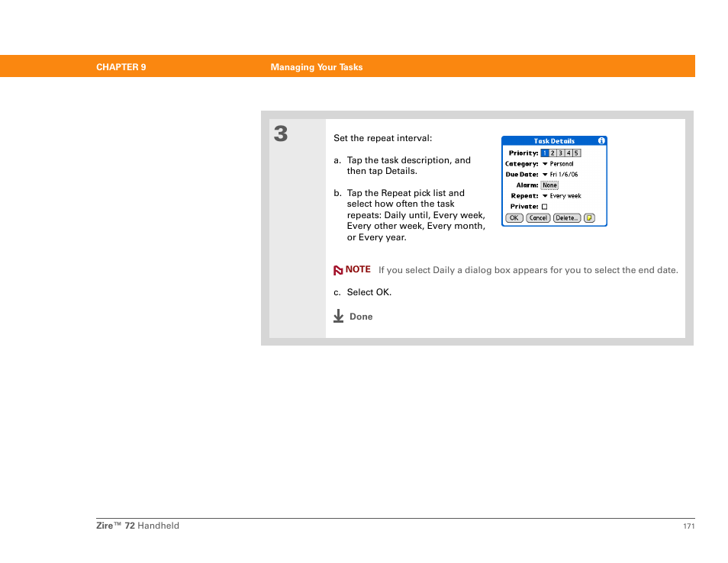This screenshot has width=728, height=563.
Task: Click the Repeat label in dialog
Action: [525, 196]
